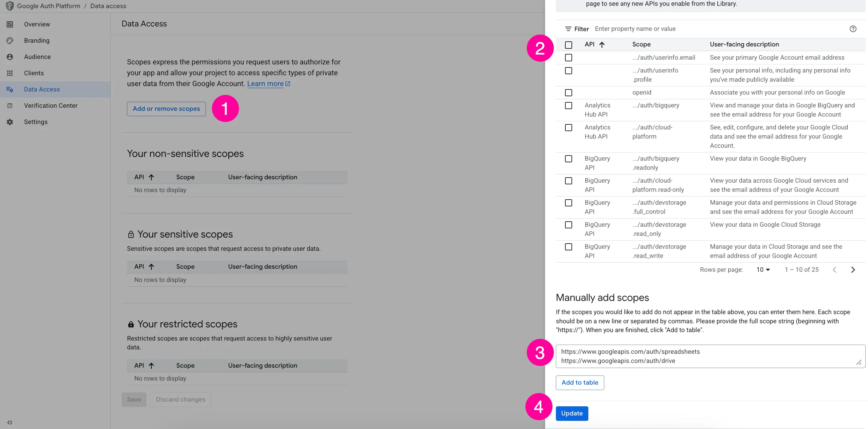The image size is (868, 429).
Task: Click the '1 – 10 of 25' pagination text
Action: pyautogui.click(x=802, y=270)
